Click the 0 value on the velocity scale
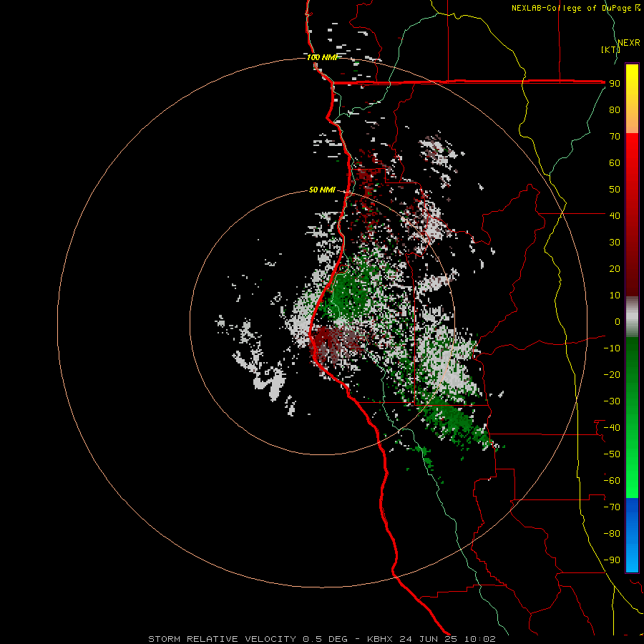The height and width of the screenshot is (644, 644). (618, 321)
